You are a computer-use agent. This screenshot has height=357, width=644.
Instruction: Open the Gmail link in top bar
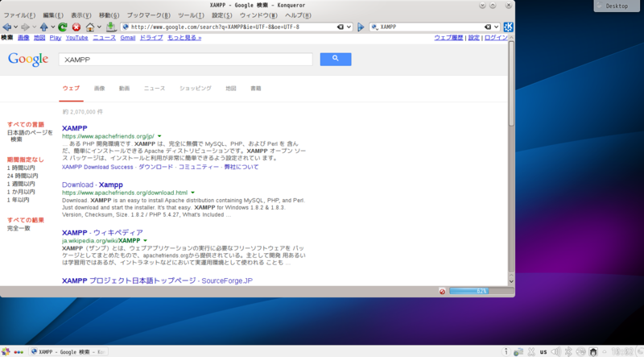(128, 37)
